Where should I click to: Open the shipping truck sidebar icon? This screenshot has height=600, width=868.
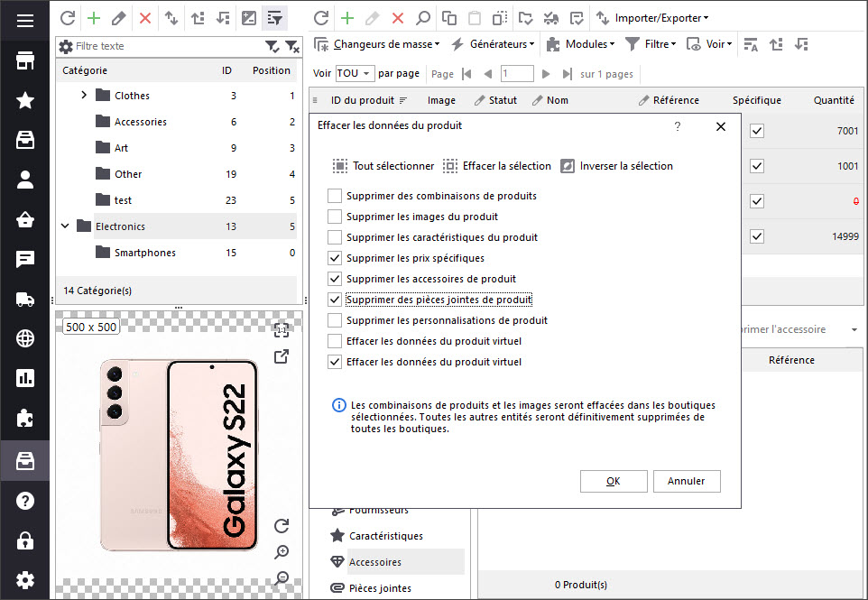click(25, 300)
